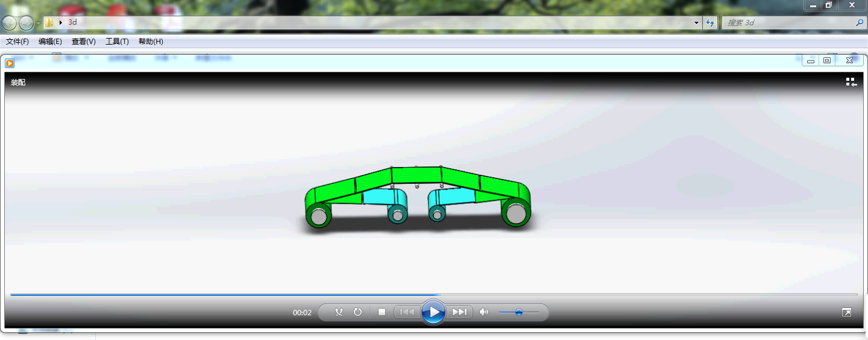This screenshot has width=868, height=340.
Task: Expand the address bar history dropdown
Action: (697, 22)
